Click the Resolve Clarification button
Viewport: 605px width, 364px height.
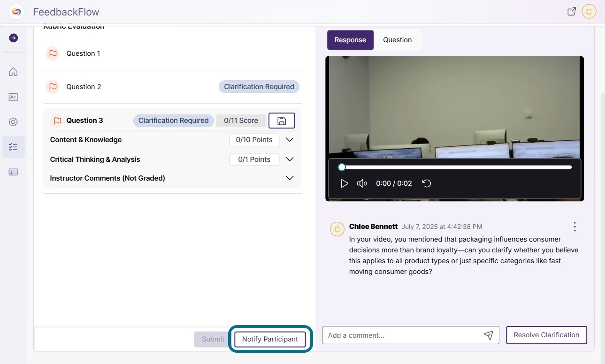coord(546,335)
